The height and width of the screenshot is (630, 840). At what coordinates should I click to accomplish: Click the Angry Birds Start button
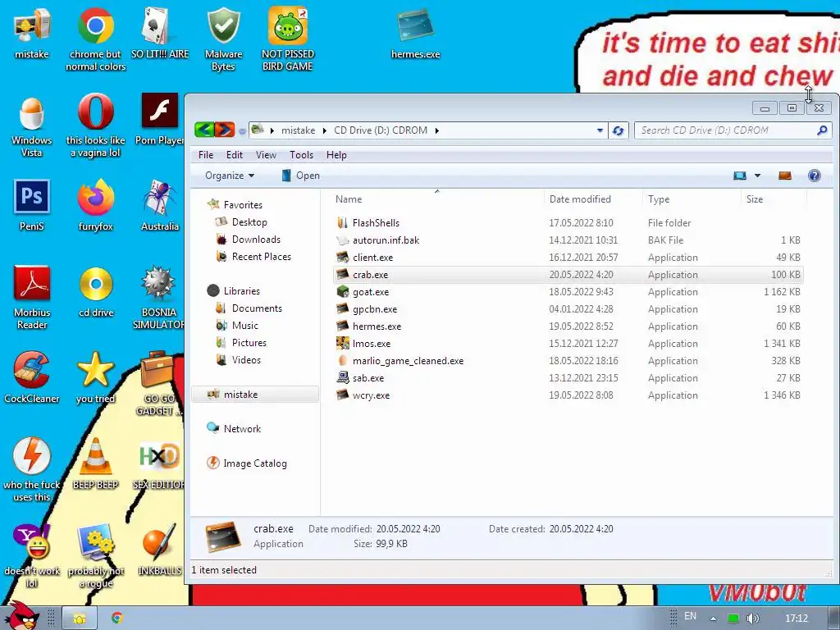click(21, 615)
